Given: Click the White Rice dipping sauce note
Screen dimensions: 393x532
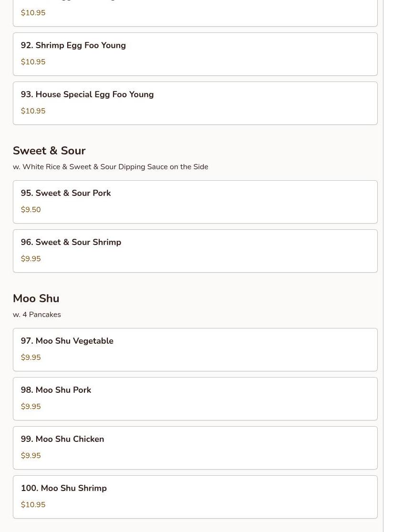Looking at the screenshot, I should (111, 167).
